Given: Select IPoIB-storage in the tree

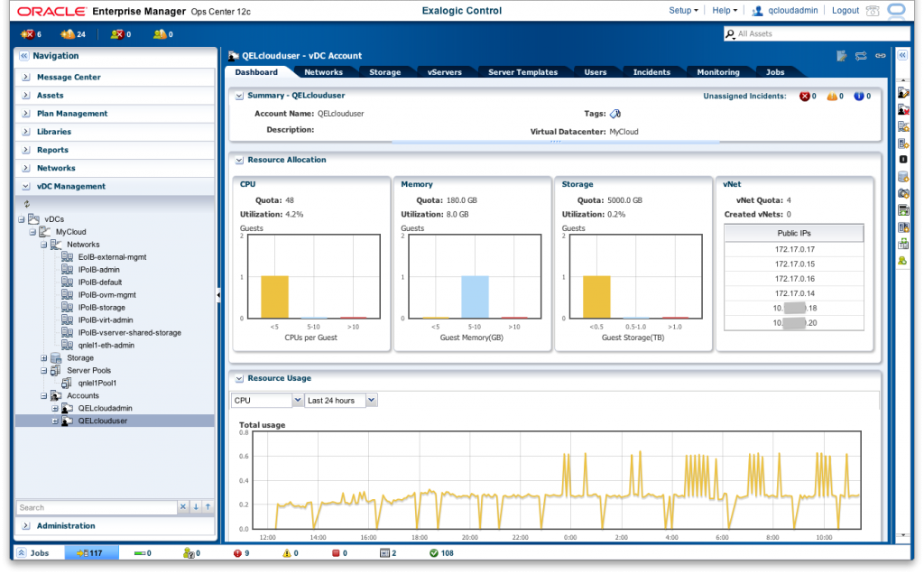Looking at the screenshot, I should pos(101,308).
